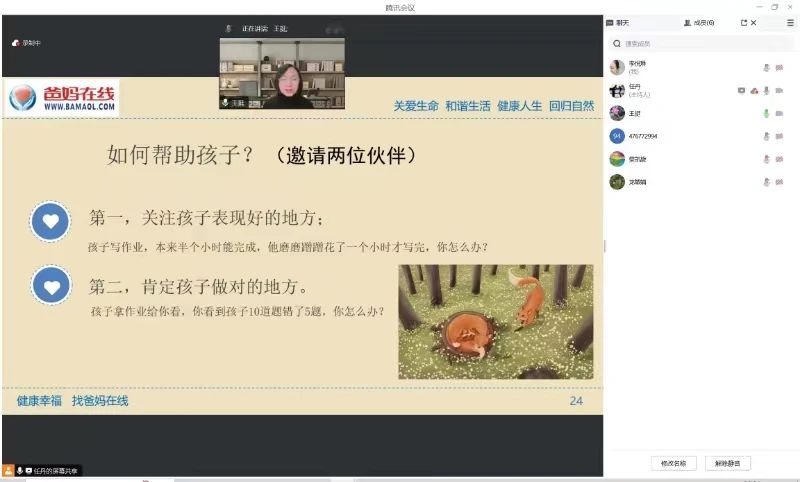Select the speaker video thumbnail of 王珉

pos(282,73)
